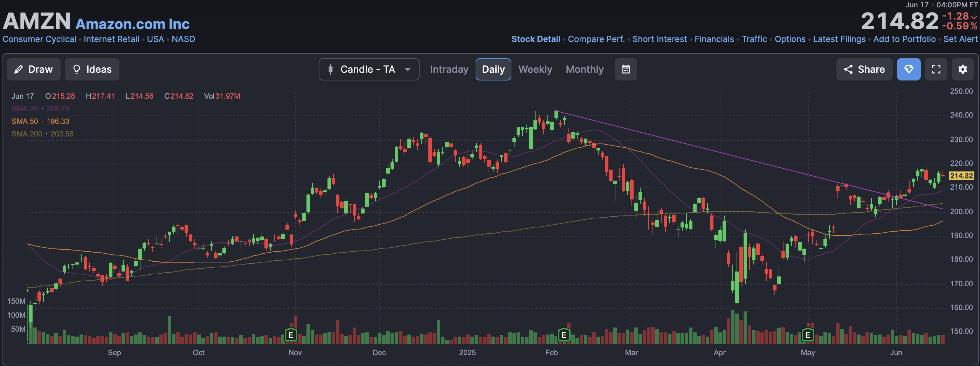Open Internet Retail industry link
980x366 pixels.
click(x=111, y=39)
